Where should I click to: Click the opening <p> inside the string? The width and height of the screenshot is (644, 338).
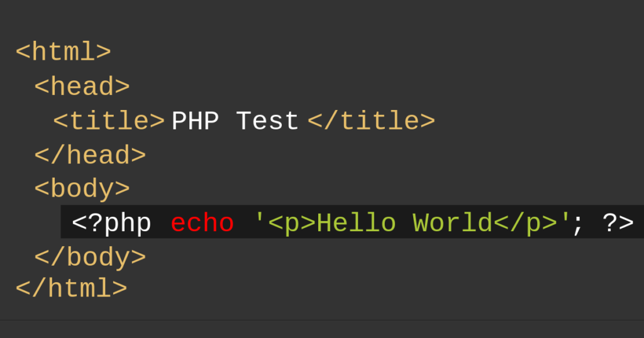point(292,224)
